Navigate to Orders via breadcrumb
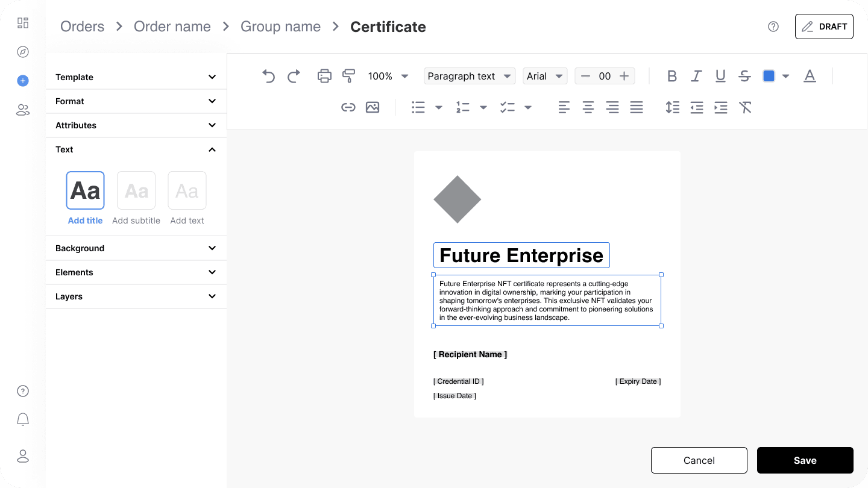Image resolution: width=868 pixels, height=488 pixels. tap(81, 26)
